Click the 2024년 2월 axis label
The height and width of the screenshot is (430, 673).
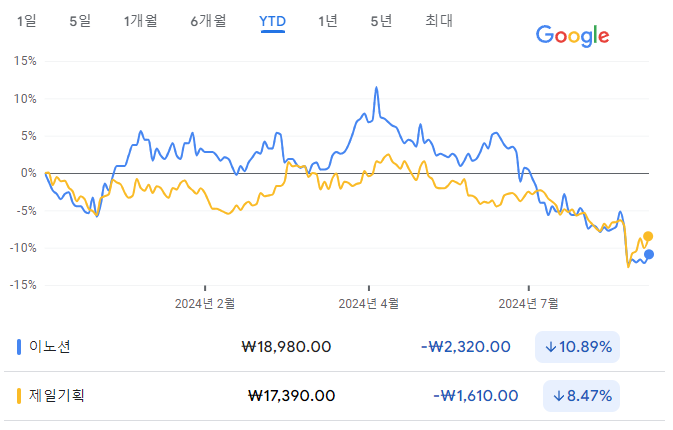coord(205,304)
